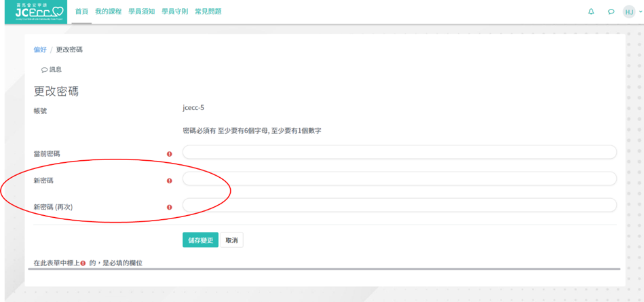Click into the 新密碼 text field
Screen dimensions: 644x302
click(399, 178)
